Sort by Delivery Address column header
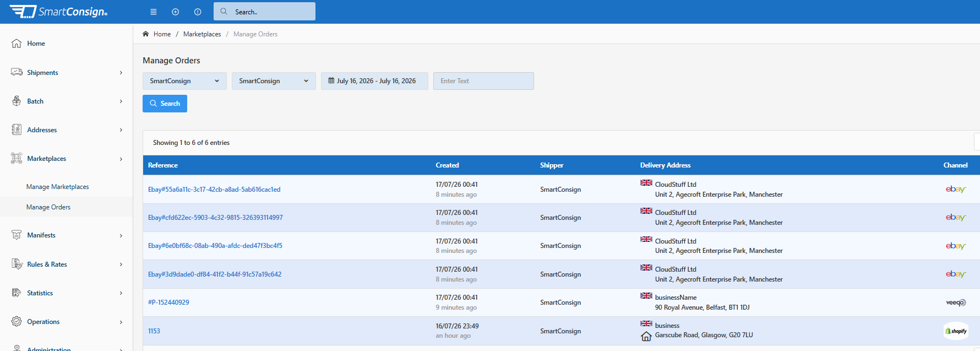Screen dimensions: 980x351 (665, 165)
